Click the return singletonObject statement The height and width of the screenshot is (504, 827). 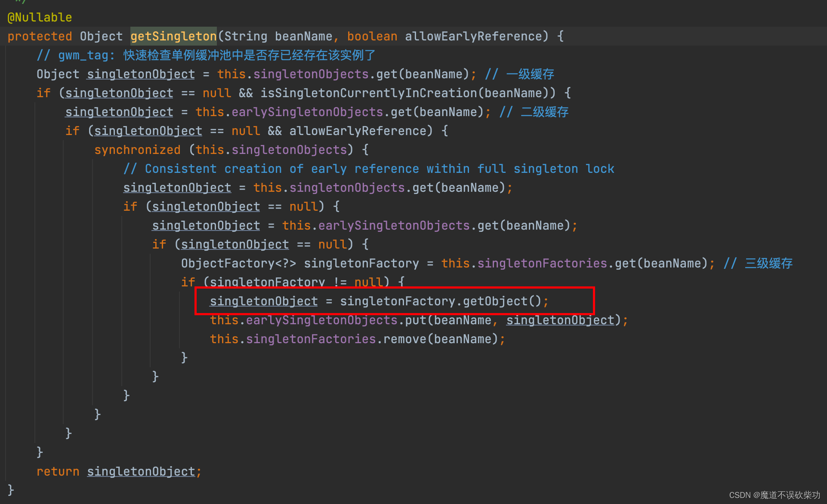tap(119, 471)
